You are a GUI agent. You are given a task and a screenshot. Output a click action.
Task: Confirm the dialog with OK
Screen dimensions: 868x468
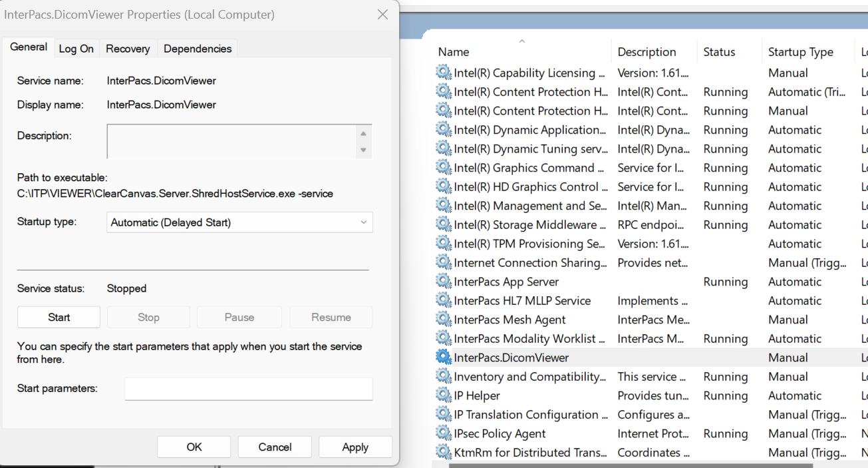coord(194,447)
